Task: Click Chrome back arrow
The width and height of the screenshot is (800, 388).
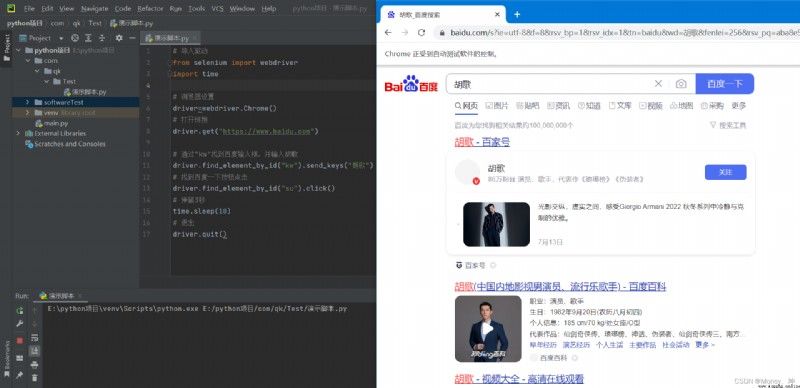Action: tap(388, 33)
